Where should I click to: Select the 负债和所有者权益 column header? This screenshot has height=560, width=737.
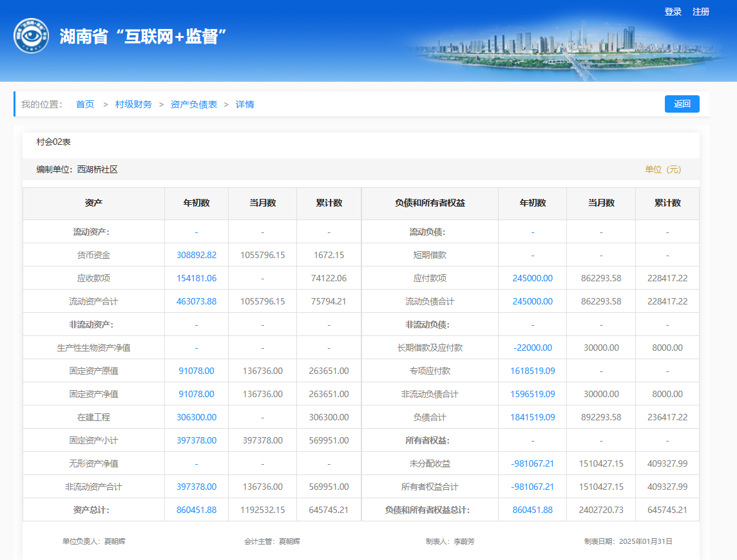[x=430, y=203]
